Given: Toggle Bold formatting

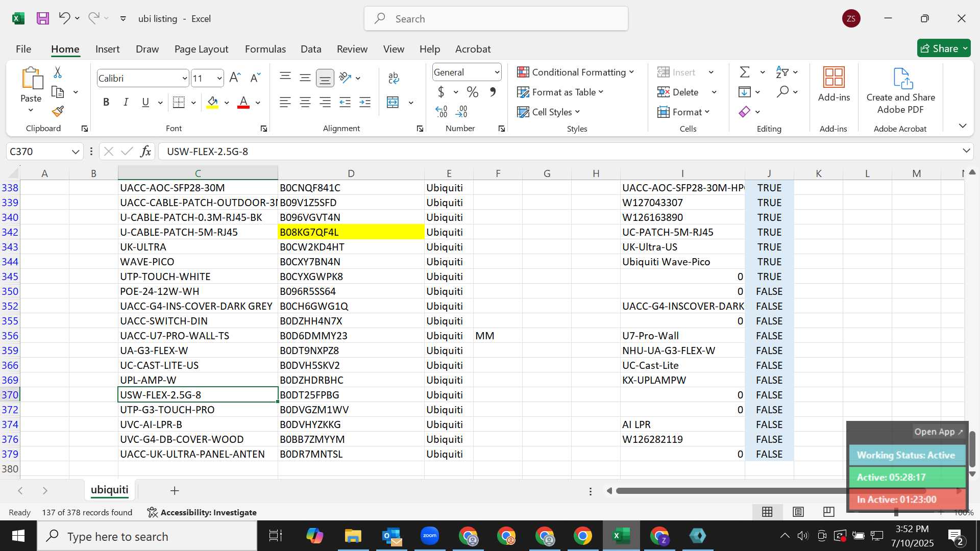Looking at the screenshot, I should click(x=106, y=103).
